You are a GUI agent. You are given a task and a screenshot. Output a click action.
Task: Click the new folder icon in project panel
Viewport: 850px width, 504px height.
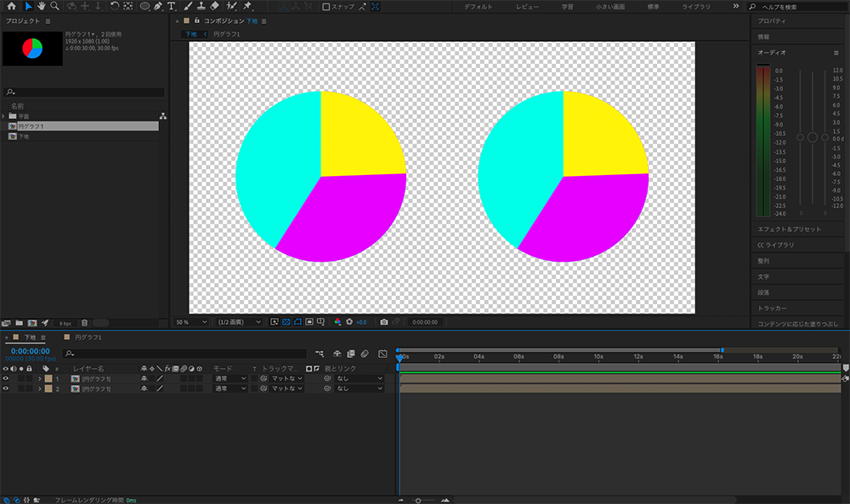coord(19,323)
